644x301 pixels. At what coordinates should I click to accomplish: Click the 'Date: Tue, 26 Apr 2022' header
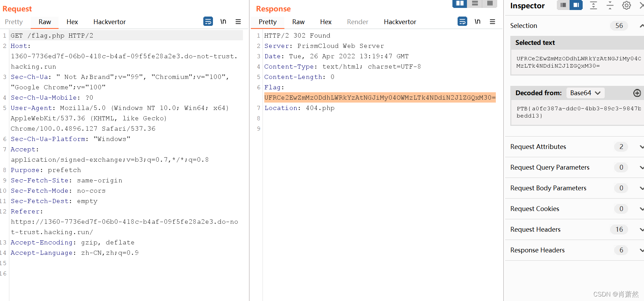pyautogui.click(x=337, y=56)
